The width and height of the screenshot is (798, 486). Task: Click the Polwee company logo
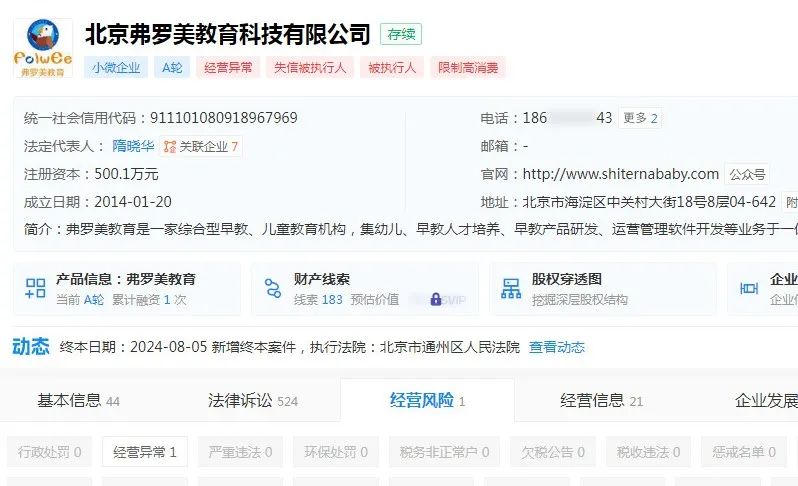[43, 48]
